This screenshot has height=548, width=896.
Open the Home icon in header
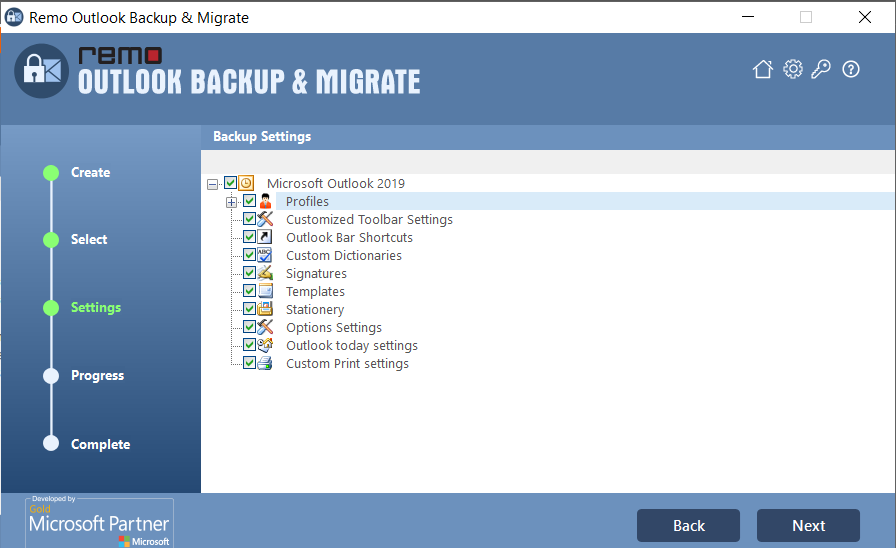click(763, 69)
